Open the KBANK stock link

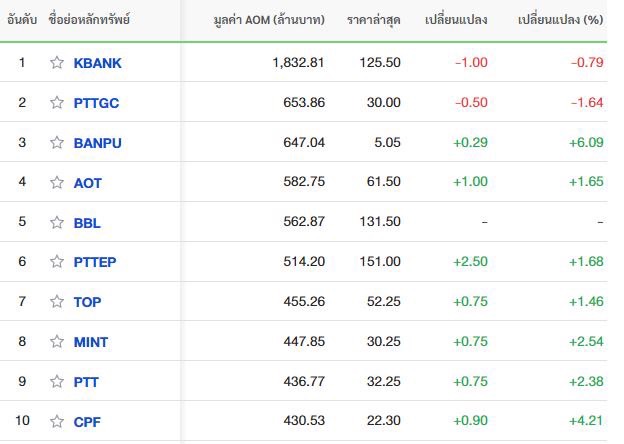98,63
